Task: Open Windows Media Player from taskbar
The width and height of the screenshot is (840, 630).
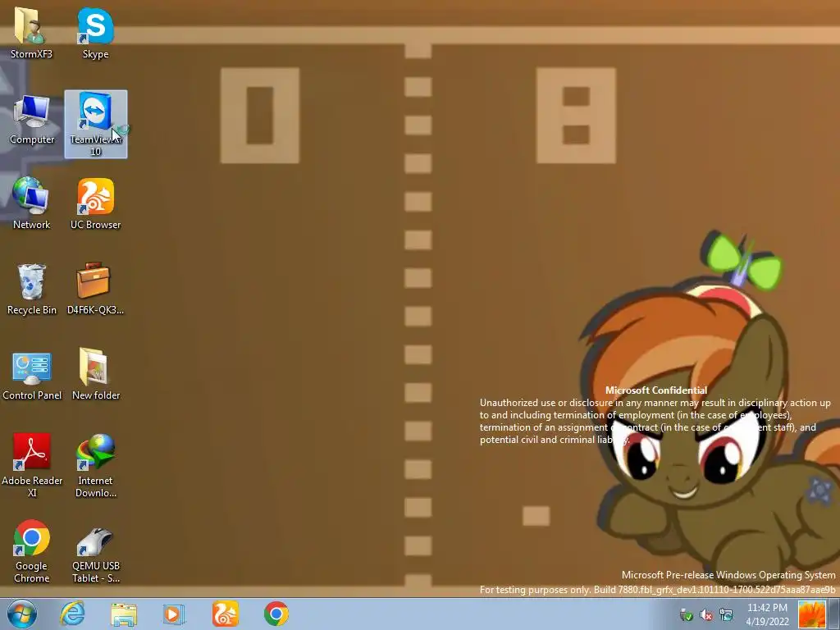Action: pyautogui.click(x=174, y=614)
